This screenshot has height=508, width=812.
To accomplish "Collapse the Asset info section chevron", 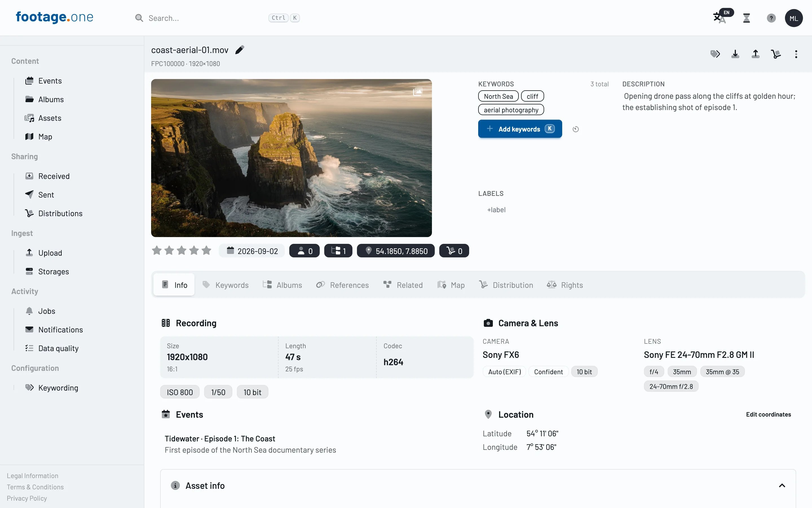I will pyautogui.click(x=782, y=485).
